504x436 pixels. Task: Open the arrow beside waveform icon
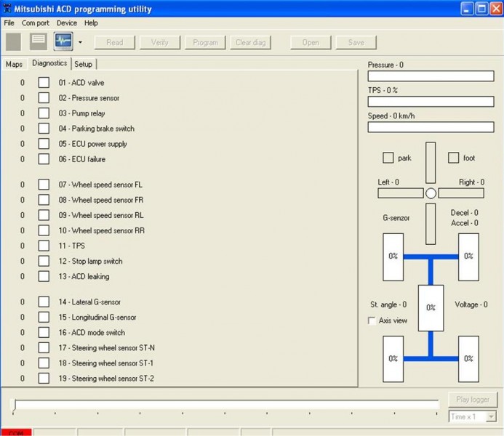coord(80,42)
